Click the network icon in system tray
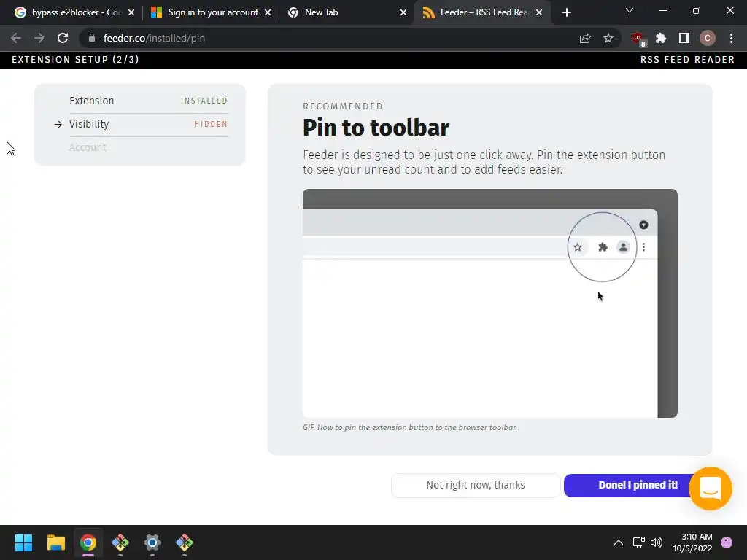The height and width of the screenshot is (560, 747). pyautogui.click(x=638, y=542)
